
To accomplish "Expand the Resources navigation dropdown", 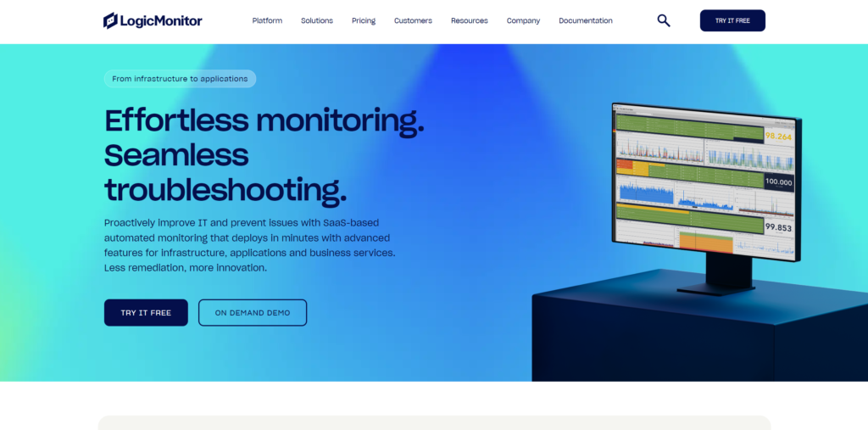I will pyautogui.click(x=470, y=20).
